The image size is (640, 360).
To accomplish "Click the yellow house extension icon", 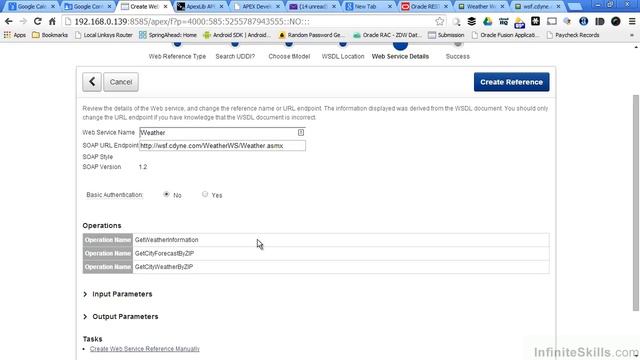I will (519, 22).
